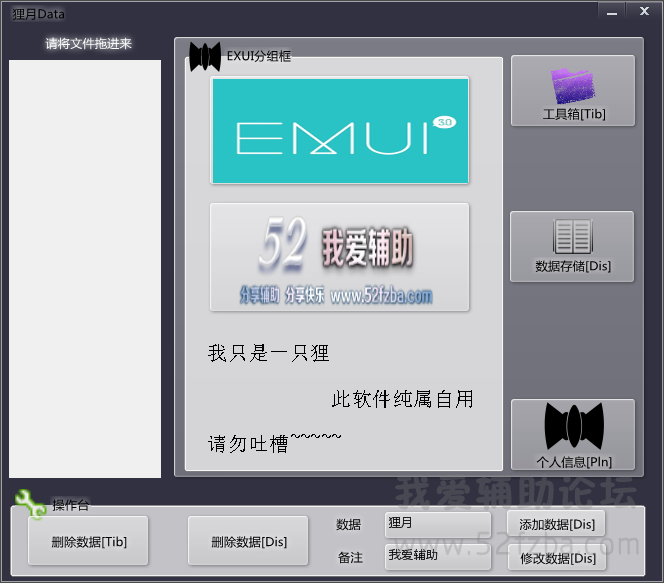Open the 工具箱[Tib] toolbox button
This screenshot has width=664, height=583.
[x=573, y=91]
